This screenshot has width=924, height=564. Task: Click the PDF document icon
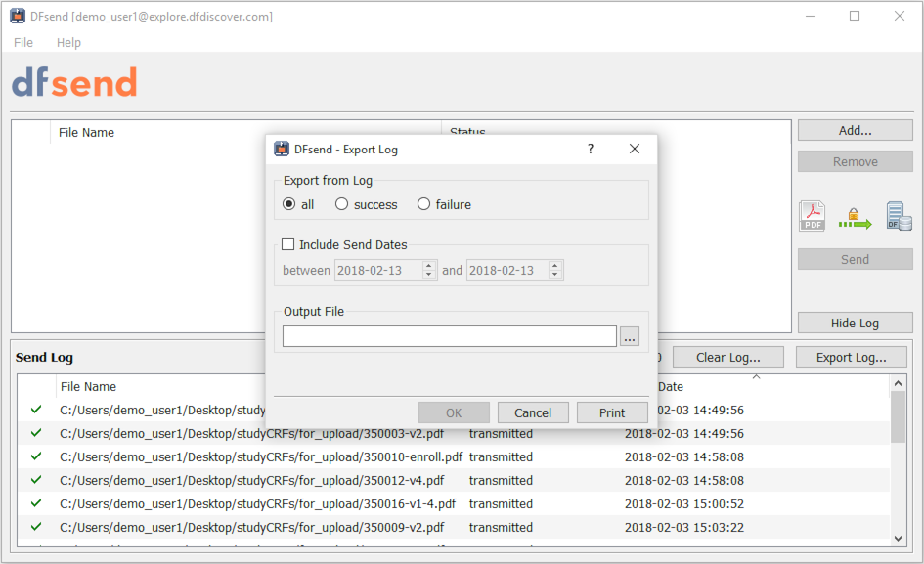pos(812,216)
